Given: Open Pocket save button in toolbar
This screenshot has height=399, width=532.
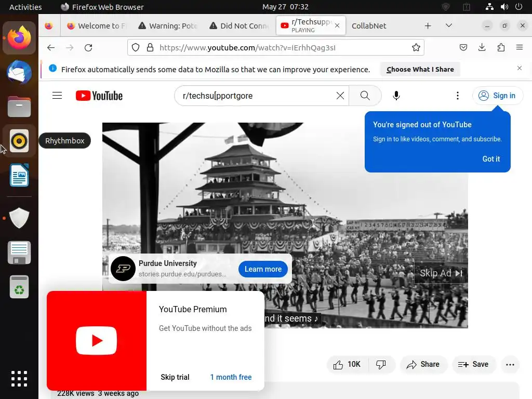Looking at the screenshot, I should click(463, 47).
